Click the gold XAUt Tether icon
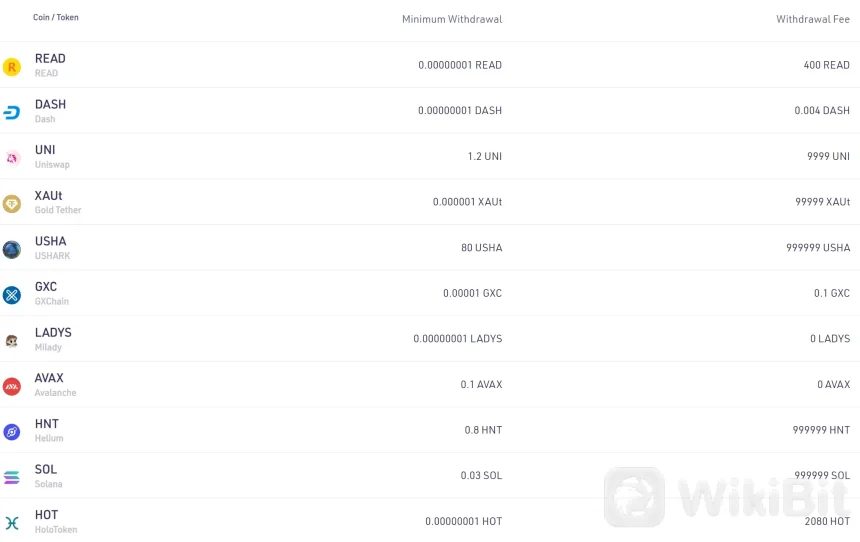The height and width of the screenshot is (542, 860). click(x=12, y=204)
